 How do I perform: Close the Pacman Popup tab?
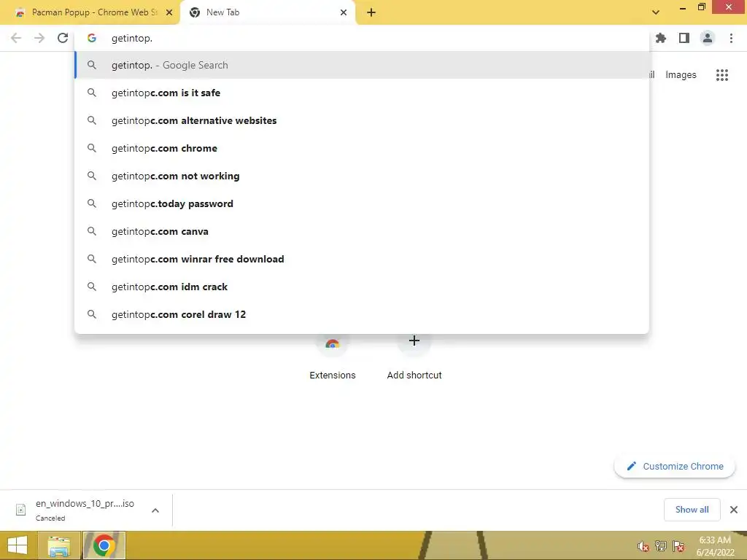click(x=169, y=13)
